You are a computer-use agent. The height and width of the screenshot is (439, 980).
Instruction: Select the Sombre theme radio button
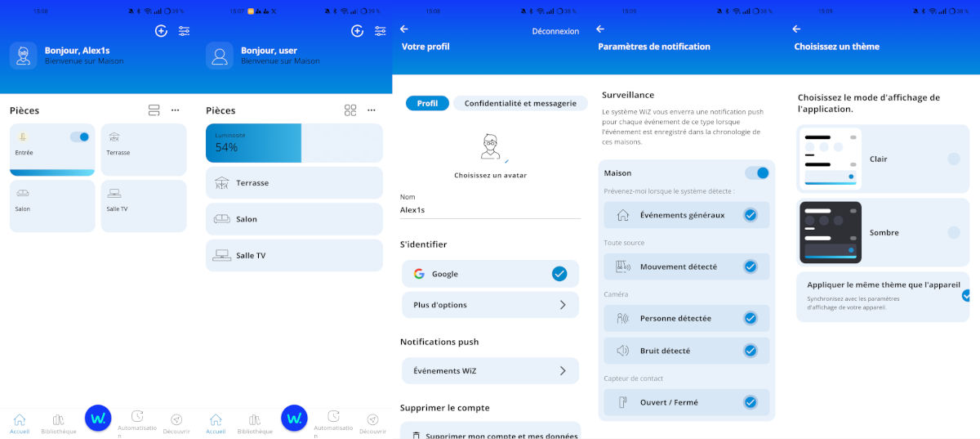pos(953,233)
